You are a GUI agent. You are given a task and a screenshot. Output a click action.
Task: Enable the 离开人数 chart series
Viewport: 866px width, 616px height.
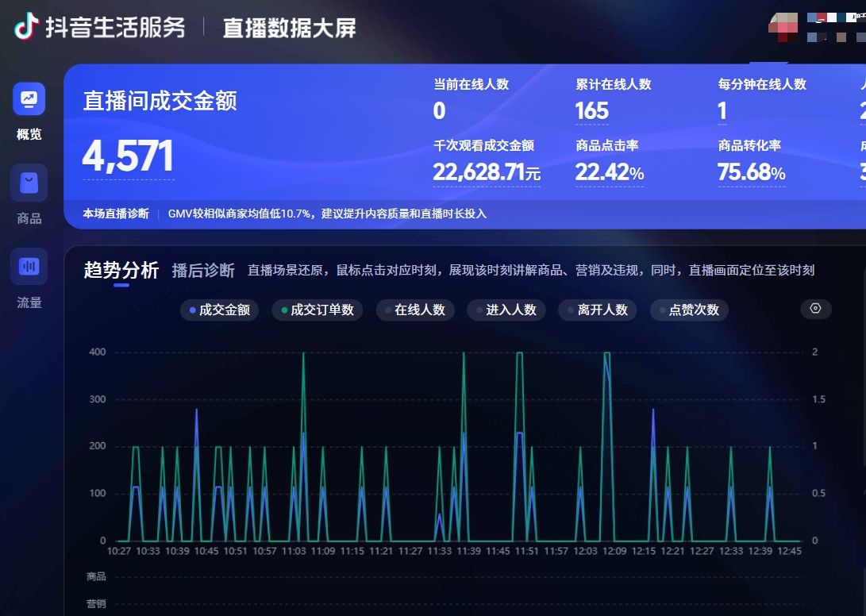coord(597,310)
